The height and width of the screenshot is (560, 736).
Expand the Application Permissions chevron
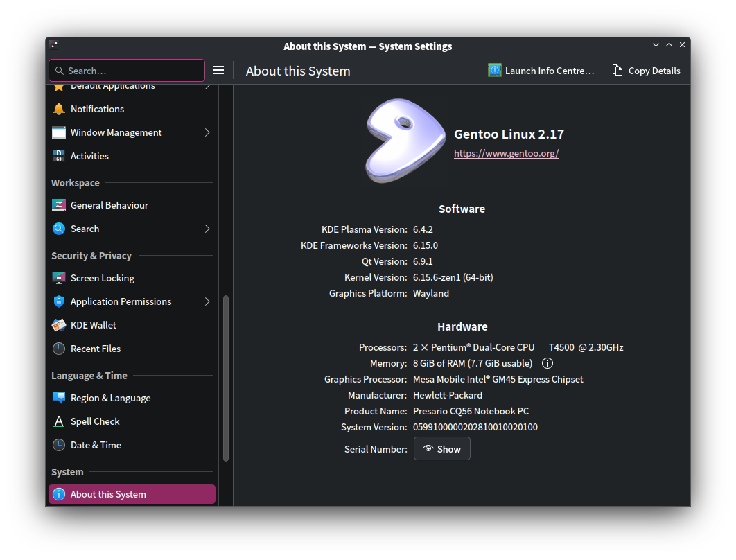coord(207,301)
